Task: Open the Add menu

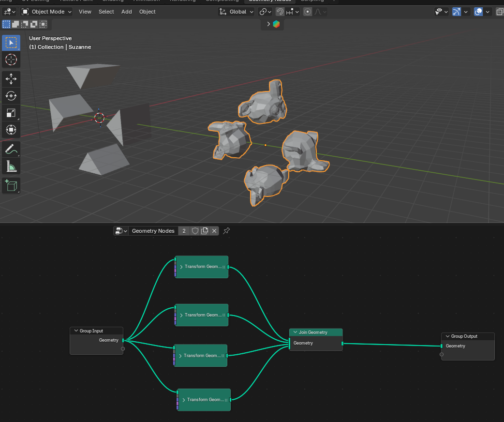Action: tap(126, 12)
